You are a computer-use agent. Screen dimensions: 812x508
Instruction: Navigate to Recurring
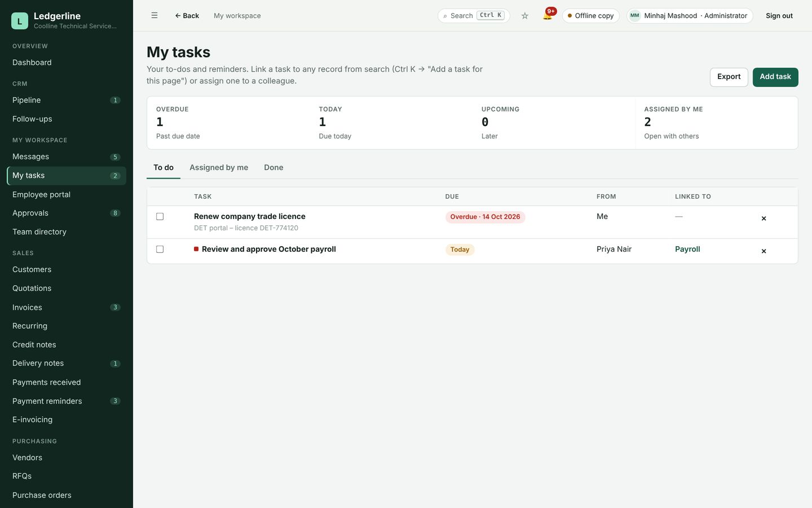click(67, 326)
